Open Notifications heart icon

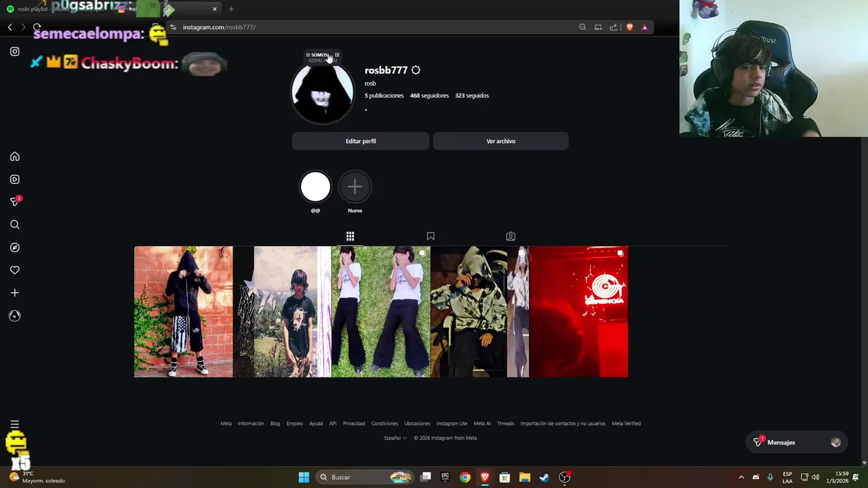click(x=15, y=270)
